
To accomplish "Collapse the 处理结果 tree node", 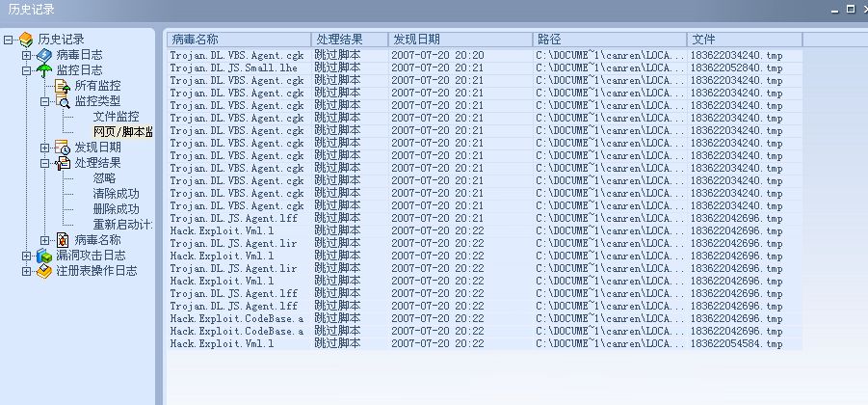I will click(44, 163).
